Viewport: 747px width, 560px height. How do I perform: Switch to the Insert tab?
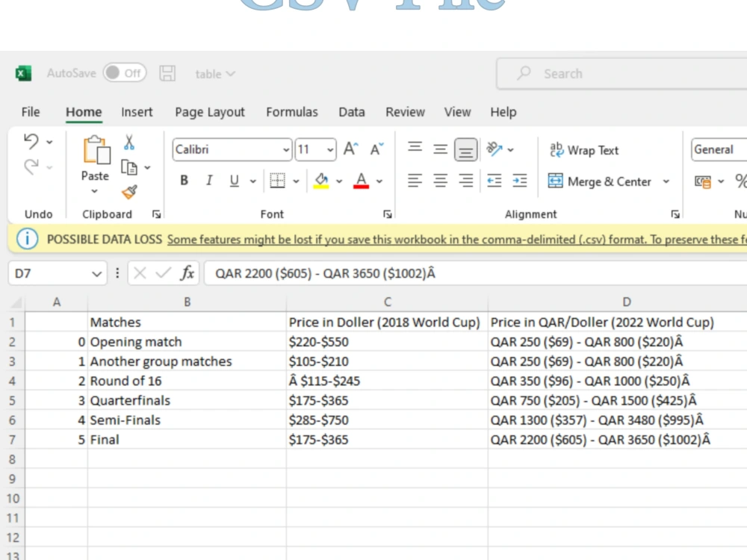click(137, 112)
